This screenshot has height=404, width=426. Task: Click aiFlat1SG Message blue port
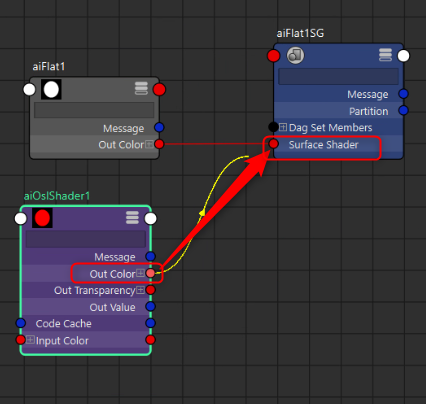coord(403,94)
